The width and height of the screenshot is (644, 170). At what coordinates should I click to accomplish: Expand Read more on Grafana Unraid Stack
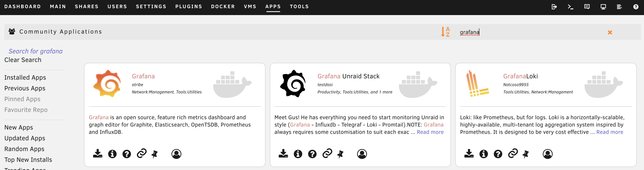430,132
